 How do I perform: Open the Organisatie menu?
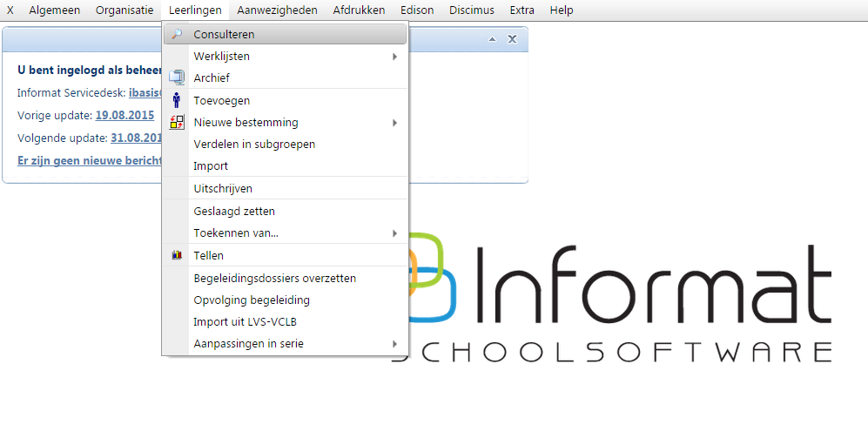pos(124,10)
